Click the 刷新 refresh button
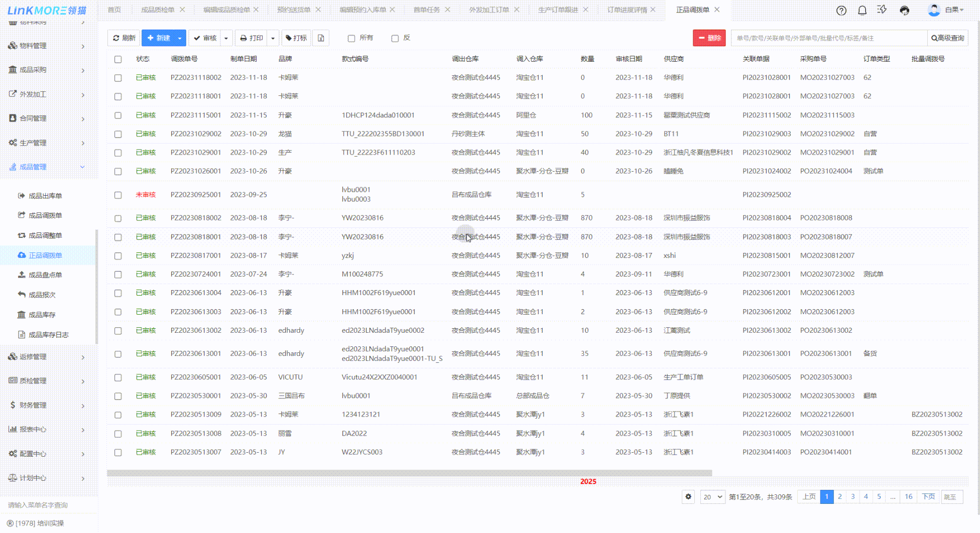Viewport: 980px width, 533px height. click(x=124, y=38)
